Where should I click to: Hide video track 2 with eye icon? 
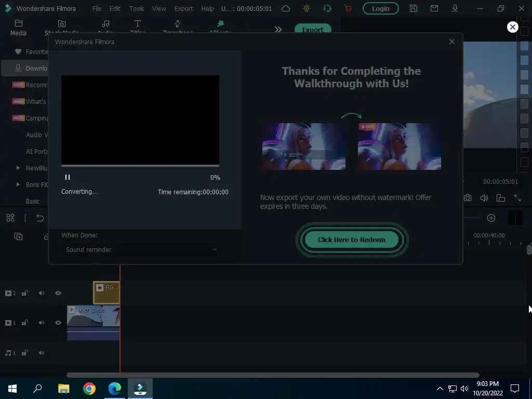[x=58, y=293]
